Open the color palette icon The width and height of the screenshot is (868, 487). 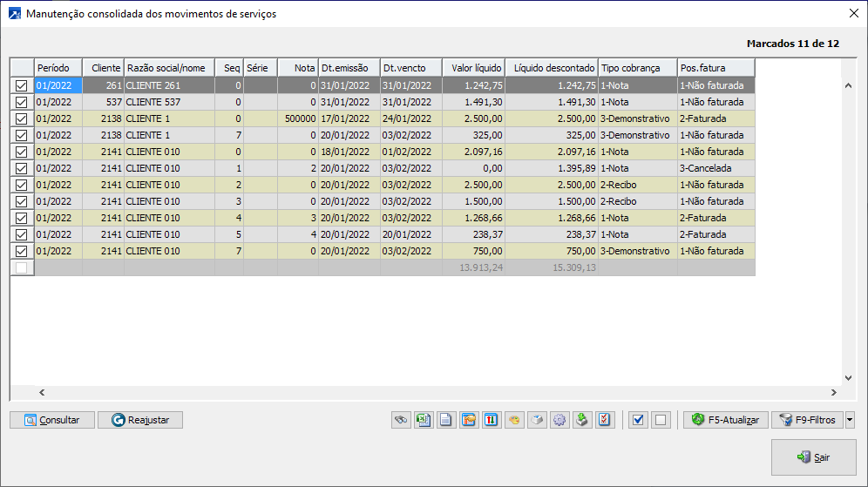tap(514, 420)
